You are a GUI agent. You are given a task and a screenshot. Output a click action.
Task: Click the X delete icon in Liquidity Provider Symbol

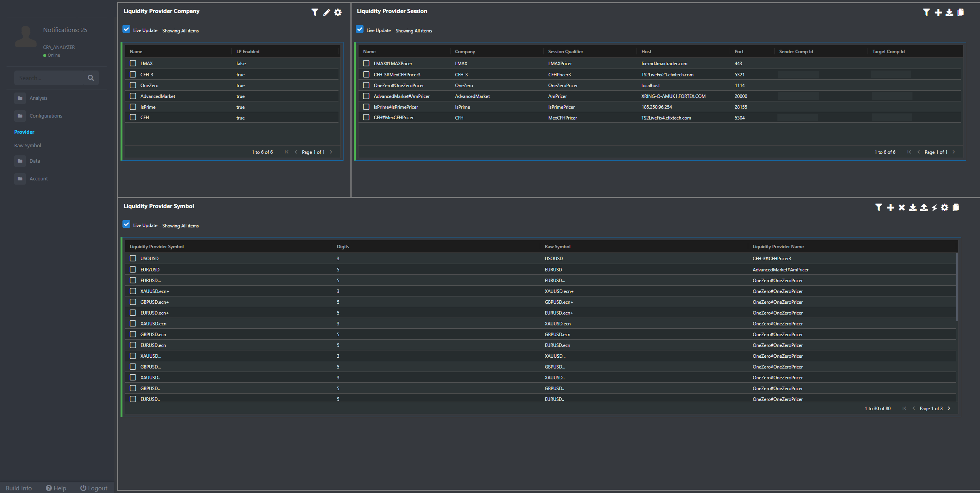902,208
